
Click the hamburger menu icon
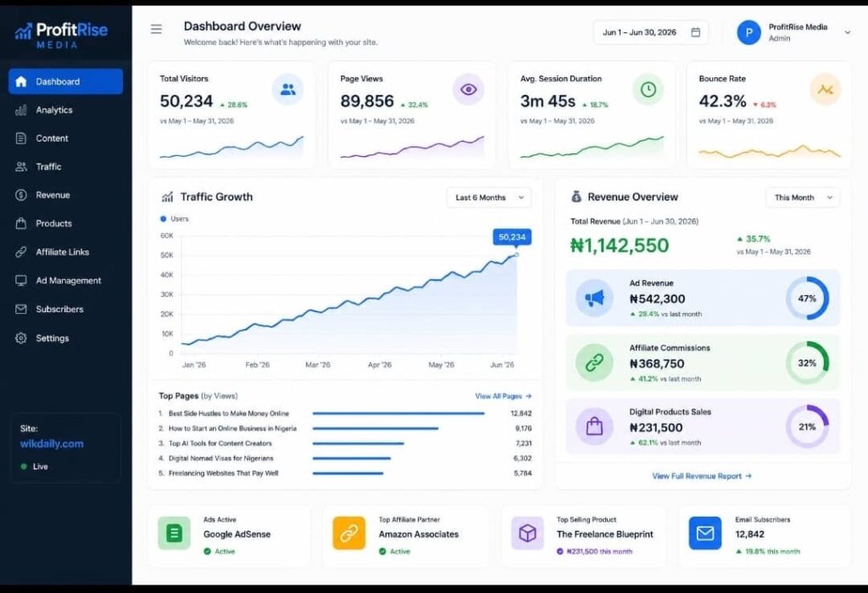point(156,29)
